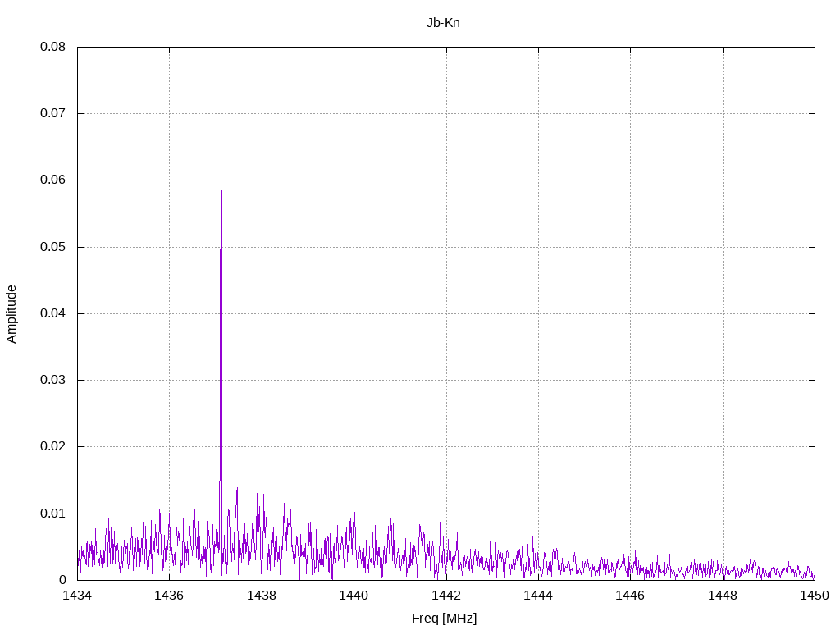Click the x-axis value 1442
The height and width of the screenshot is (630, 840).
pos(446,596)
